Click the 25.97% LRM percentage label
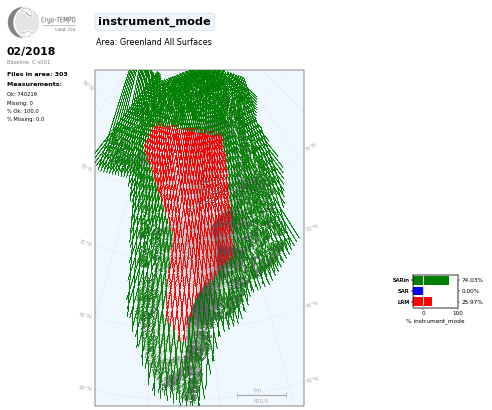The image size is (492, 410). pyautogui.click(x=472, y=302)
